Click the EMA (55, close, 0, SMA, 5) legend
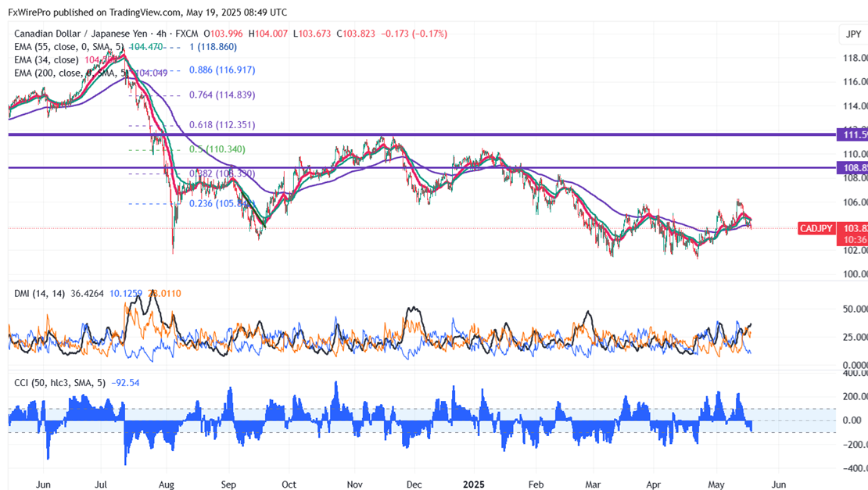 click(67, 47)
